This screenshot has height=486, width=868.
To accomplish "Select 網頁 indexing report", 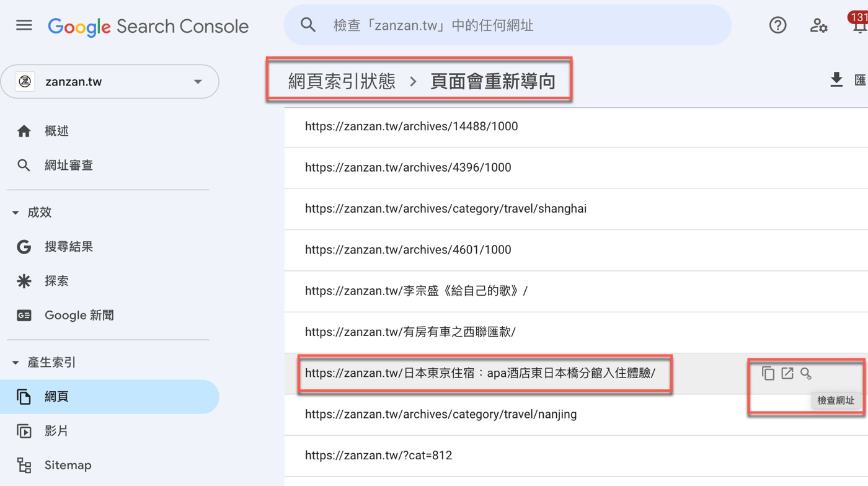I will (110, 397).
